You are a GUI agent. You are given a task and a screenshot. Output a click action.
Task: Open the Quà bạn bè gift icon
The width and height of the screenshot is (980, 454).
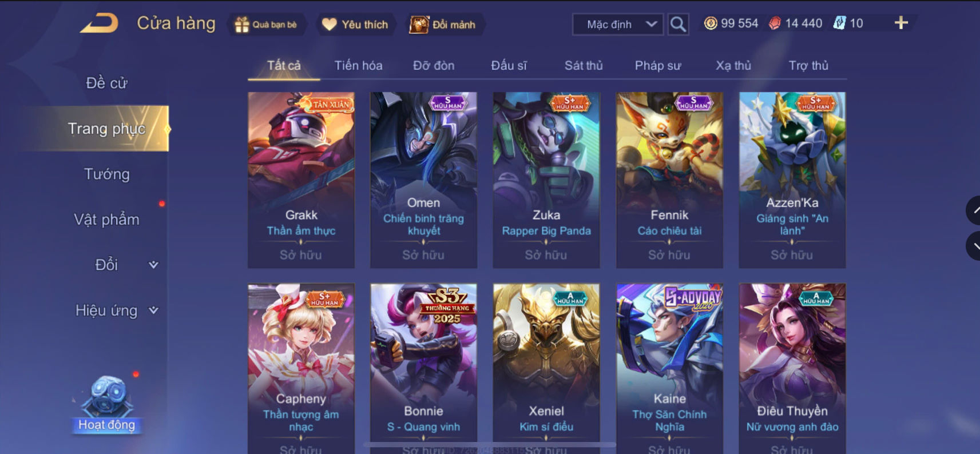point(242,25)
